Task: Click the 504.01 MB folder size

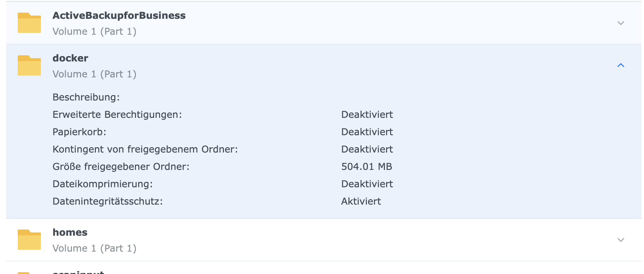Action: coord(367,167)
